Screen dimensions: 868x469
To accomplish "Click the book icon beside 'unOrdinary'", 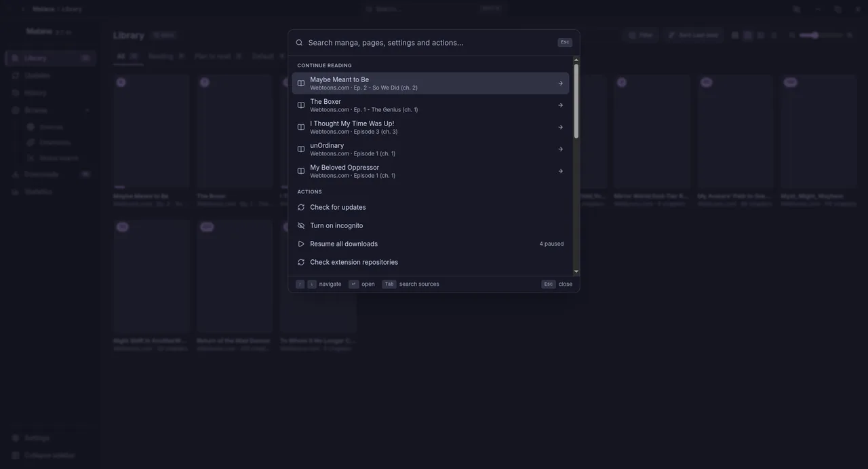I will coord(301,149).
